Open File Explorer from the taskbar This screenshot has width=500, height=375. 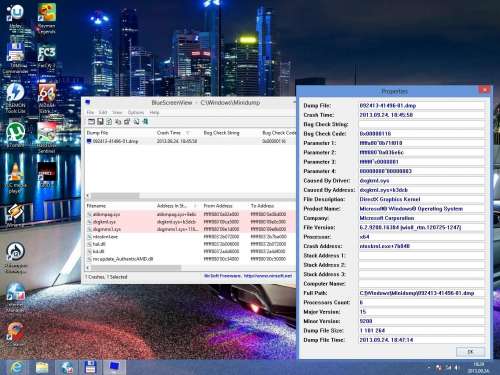42,367
